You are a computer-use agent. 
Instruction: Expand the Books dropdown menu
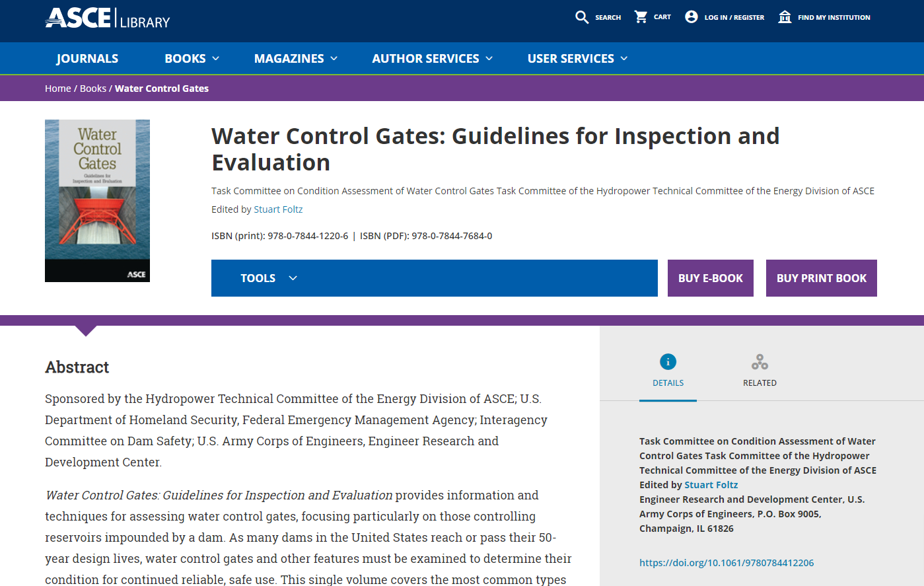click(192, 59)
